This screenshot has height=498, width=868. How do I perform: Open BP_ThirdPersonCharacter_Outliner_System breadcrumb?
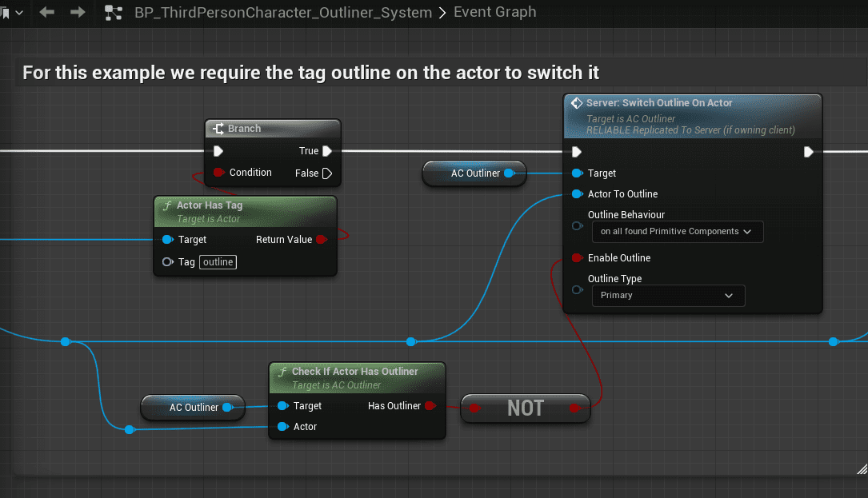coord(283,12)
